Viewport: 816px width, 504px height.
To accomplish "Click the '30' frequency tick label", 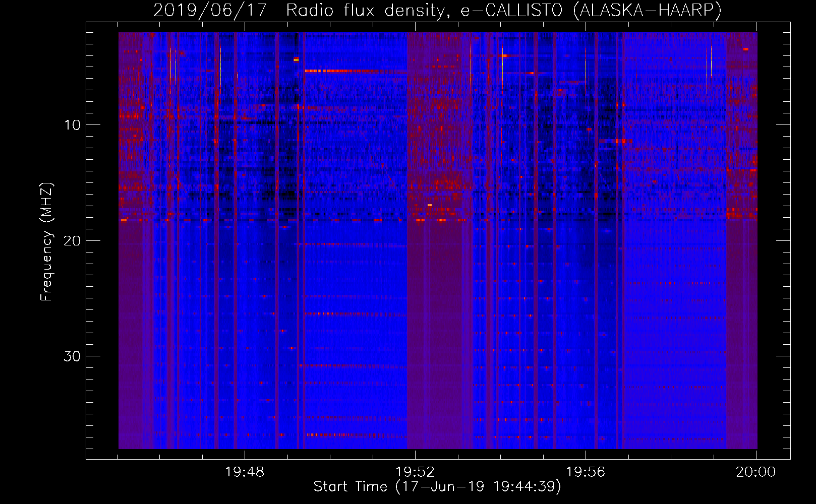I will click(72, 356).
